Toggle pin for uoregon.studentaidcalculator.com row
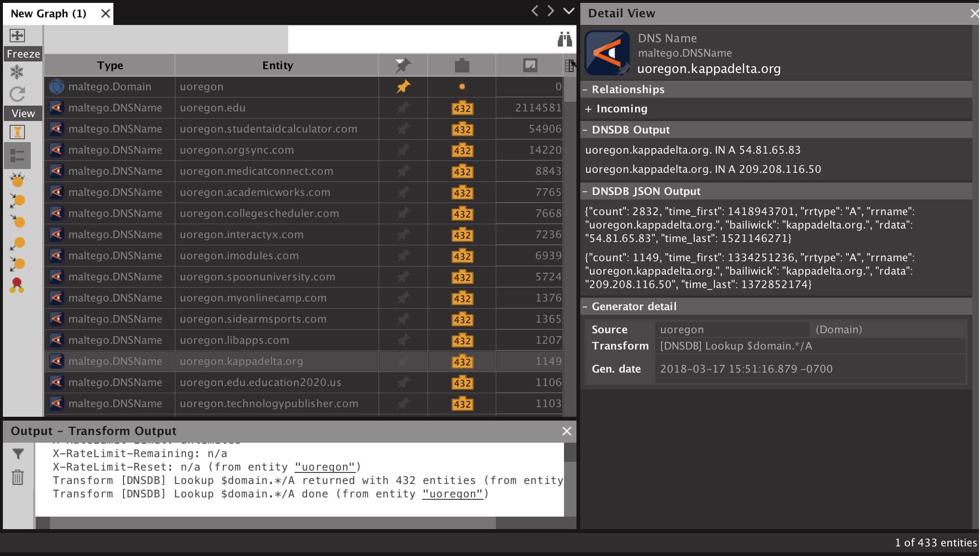 coord(403,129)
